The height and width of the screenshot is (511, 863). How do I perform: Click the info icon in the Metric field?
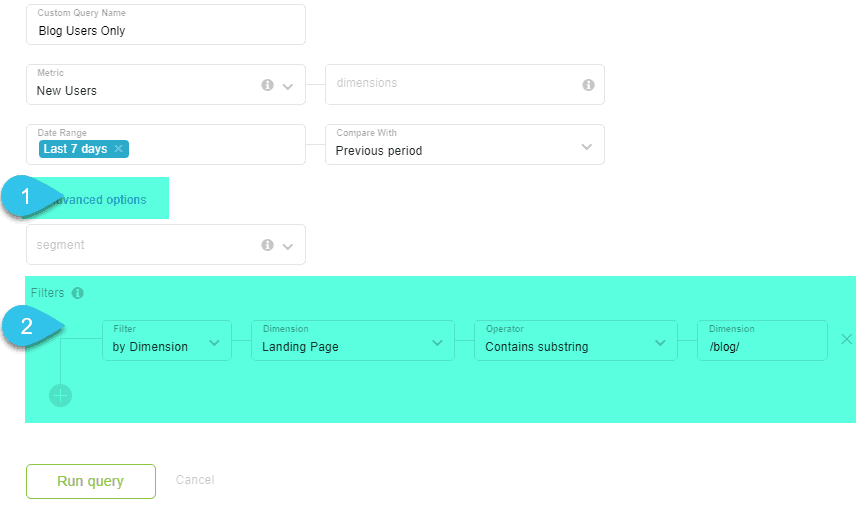pyautogui.click(x=267, y=85)
